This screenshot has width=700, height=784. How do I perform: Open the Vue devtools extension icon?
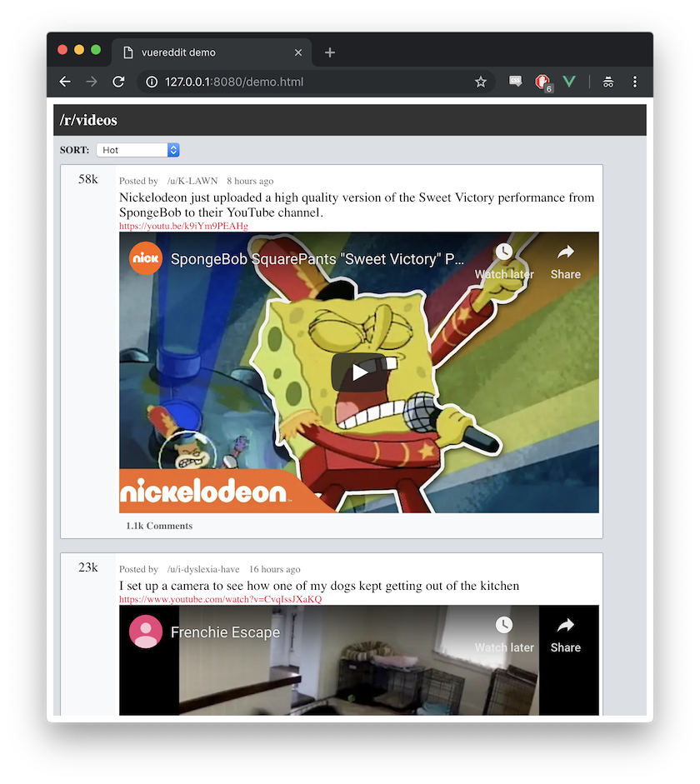tap(569, 82)
